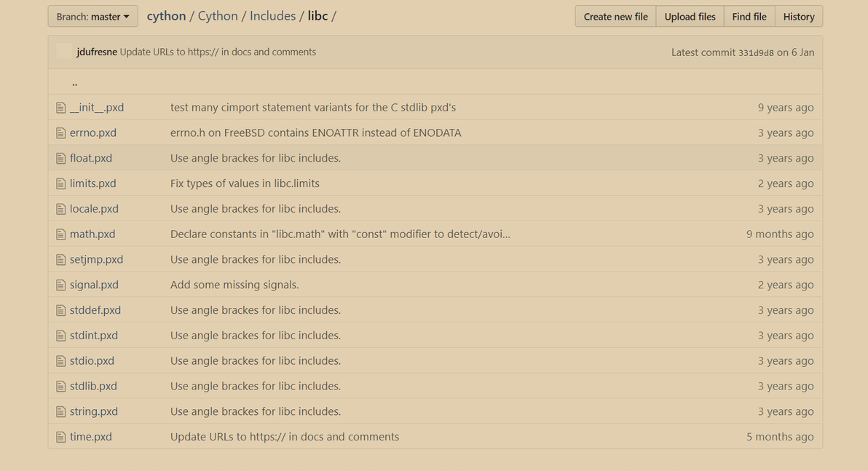Image resolution: width=868 pixels, height=471 pixels.
Task: Click the file icon next to stdlib.pxd
Action: (61, 387)
